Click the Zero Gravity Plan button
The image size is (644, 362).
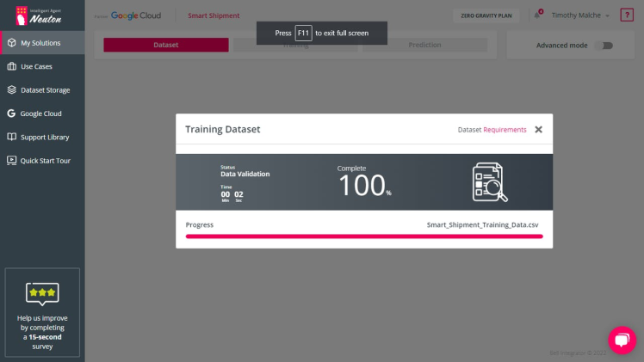486,15
